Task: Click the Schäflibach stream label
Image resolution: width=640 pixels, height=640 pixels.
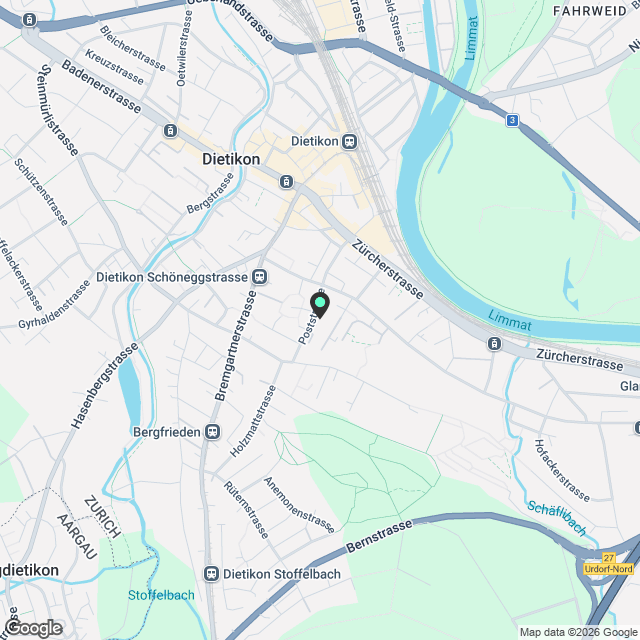Action: coord(557,518)
